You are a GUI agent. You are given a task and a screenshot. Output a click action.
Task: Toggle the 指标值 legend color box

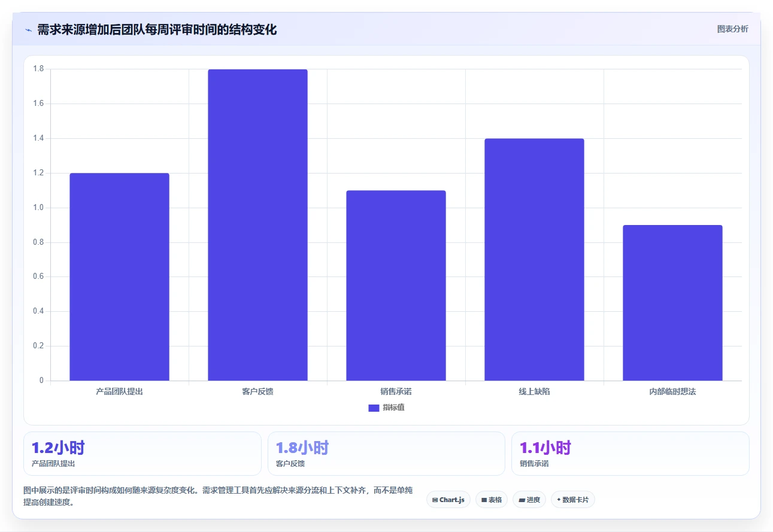(374, 408)
